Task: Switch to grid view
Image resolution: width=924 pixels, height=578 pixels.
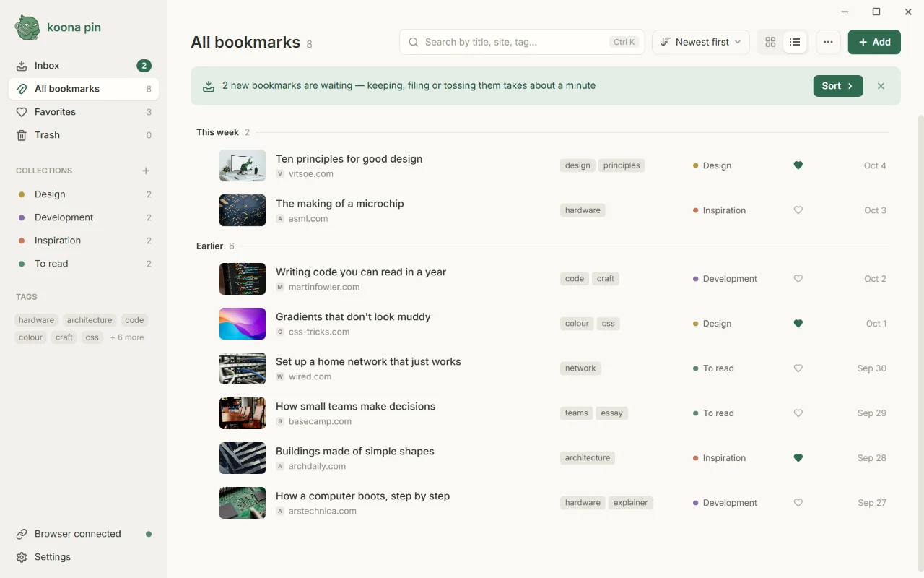Action: (x=770, y=42)
